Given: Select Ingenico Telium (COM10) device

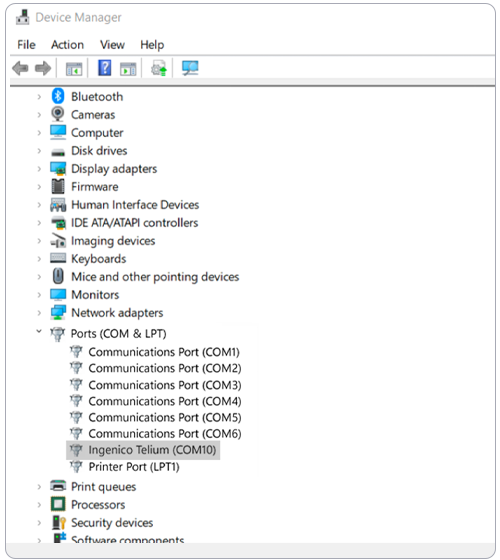Looking at the screenshot, I should coord(152,450).
